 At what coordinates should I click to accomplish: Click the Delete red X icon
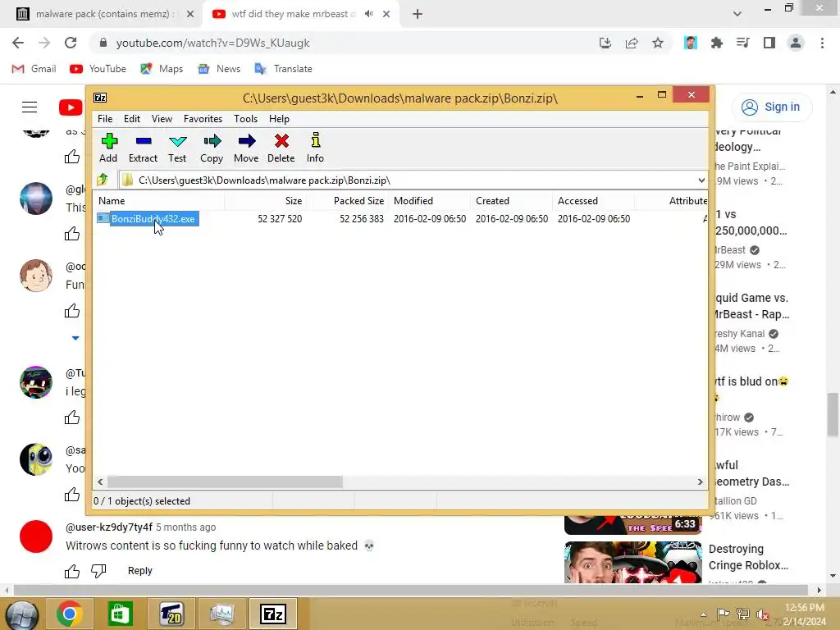pyautogui.click(x=281, y=148)
